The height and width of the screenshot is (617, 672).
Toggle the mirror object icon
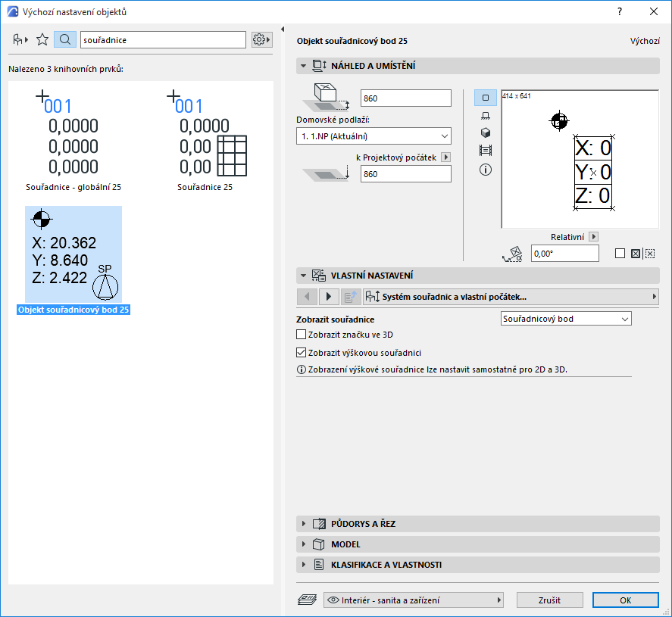click(636, 254)
